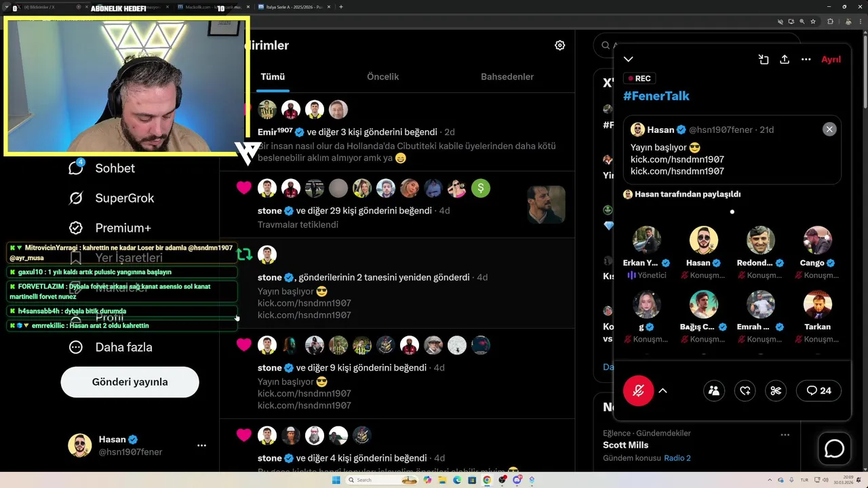The height and width of the screenshot is (488, 868).
Task: Open Hasan's name in pinned post
Action: pyautogui.click(x=660, y=129)
